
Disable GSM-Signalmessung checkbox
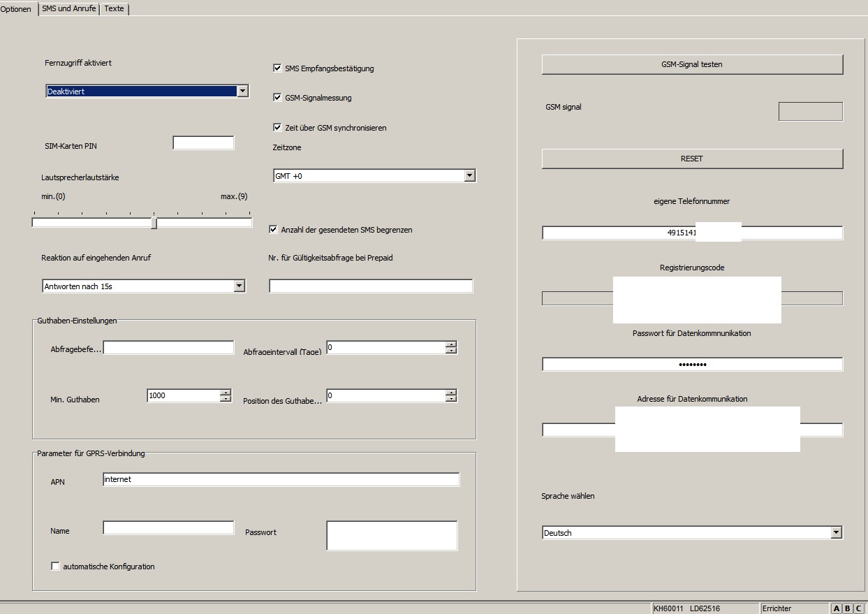click(277, 98)
